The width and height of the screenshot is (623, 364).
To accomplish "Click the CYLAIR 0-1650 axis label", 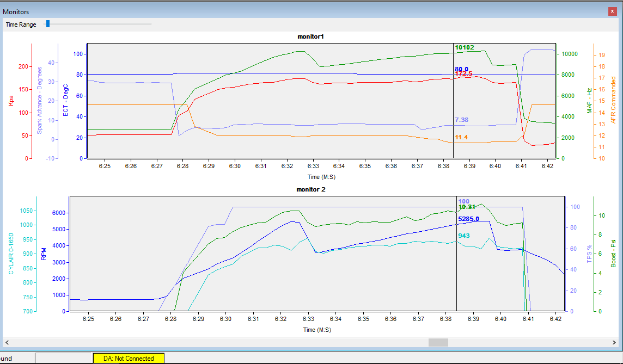I will [11, 254].
